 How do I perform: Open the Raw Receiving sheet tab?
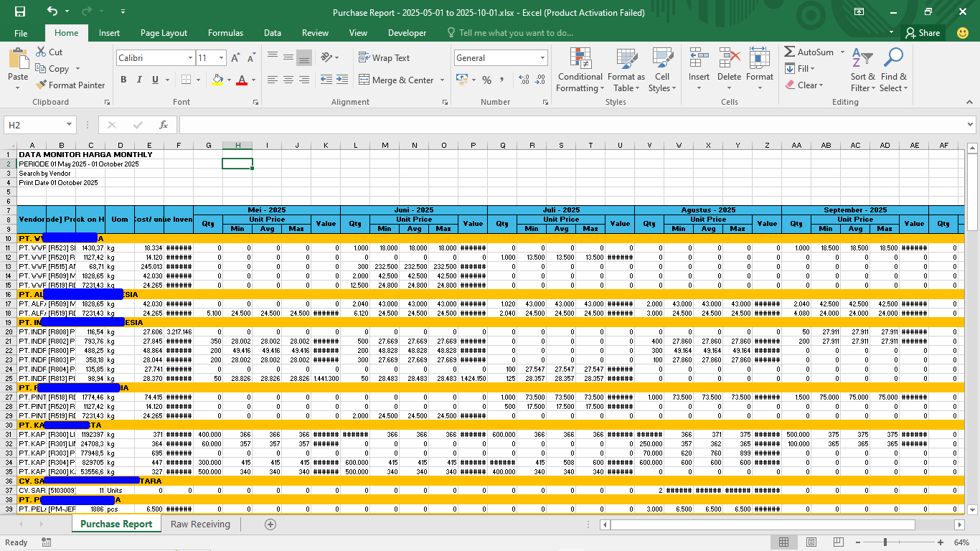(200, 524)
